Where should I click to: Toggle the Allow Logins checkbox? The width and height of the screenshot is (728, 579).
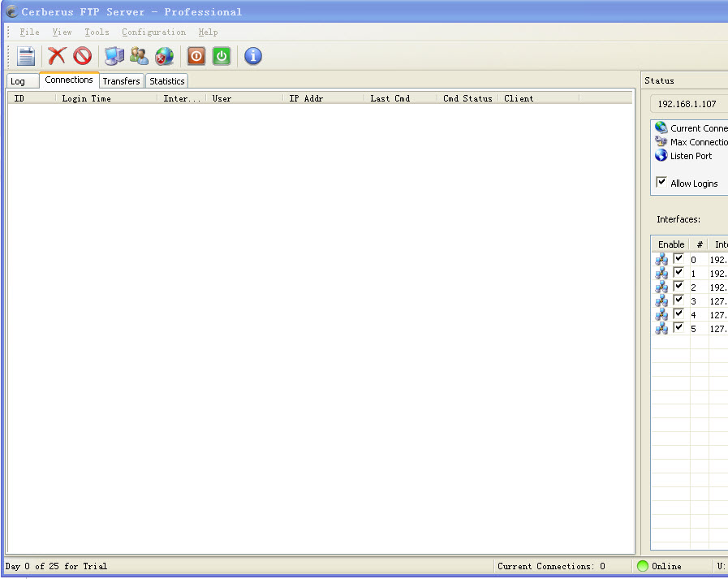[x=661, y=183]
